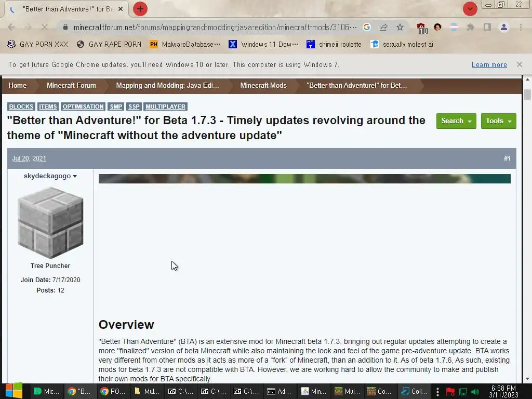Viewport: 532px width, 399px height.
Task: Open the network tray icon
Action: click(x=463, y=392)
